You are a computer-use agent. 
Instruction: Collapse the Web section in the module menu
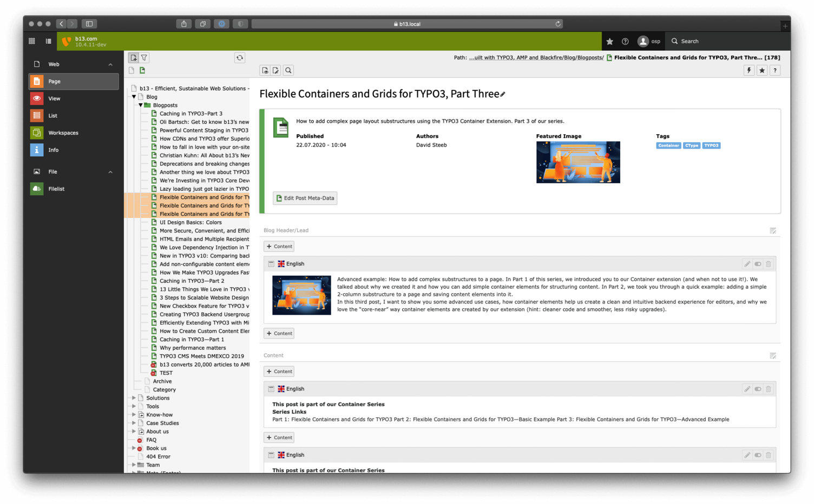coord(110,64)
